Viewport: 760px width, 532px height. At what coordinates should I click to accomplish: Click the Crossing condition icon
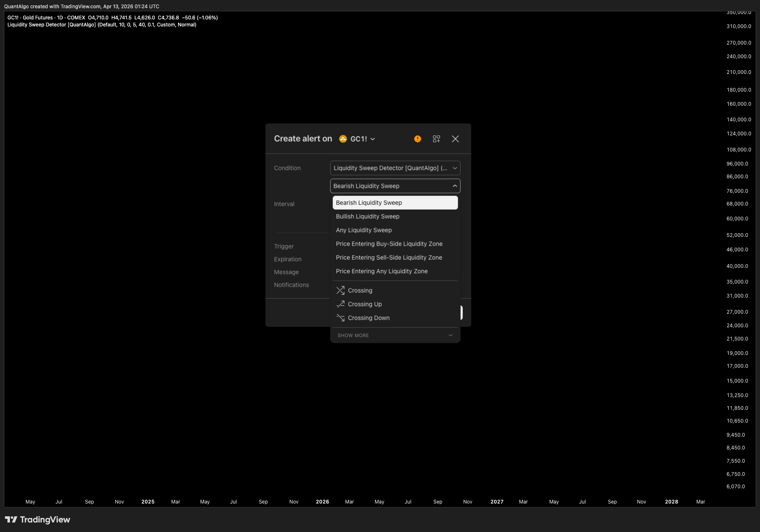340,291
